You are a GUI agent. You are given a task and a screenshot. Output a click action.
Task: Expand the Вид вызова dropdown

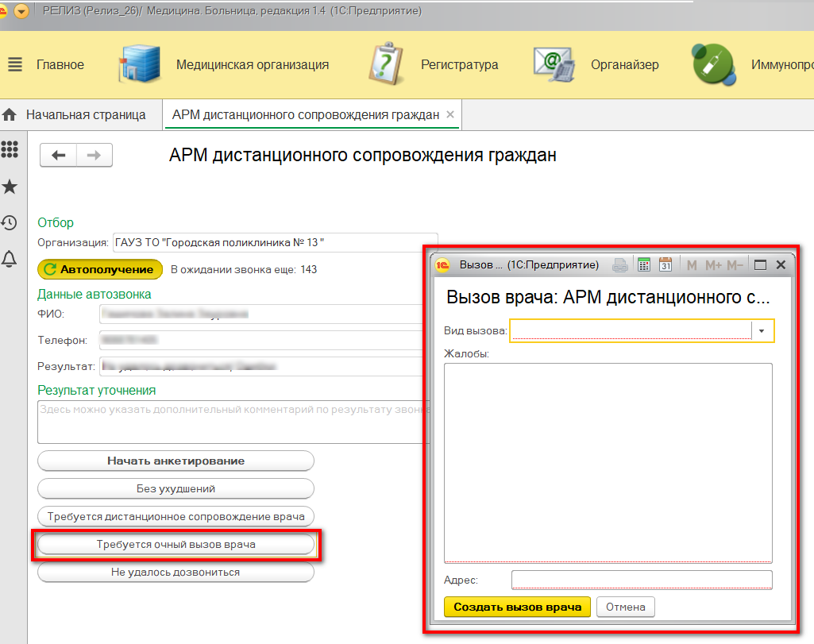pyautogui.click(x=762, y=330)
